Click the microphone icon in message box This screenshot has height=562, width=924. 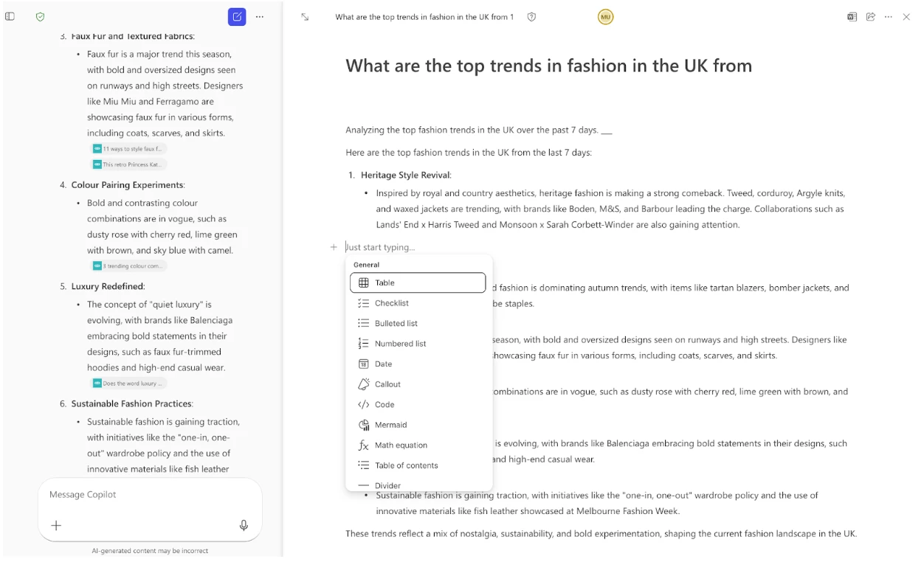click(x=244, y=525)
